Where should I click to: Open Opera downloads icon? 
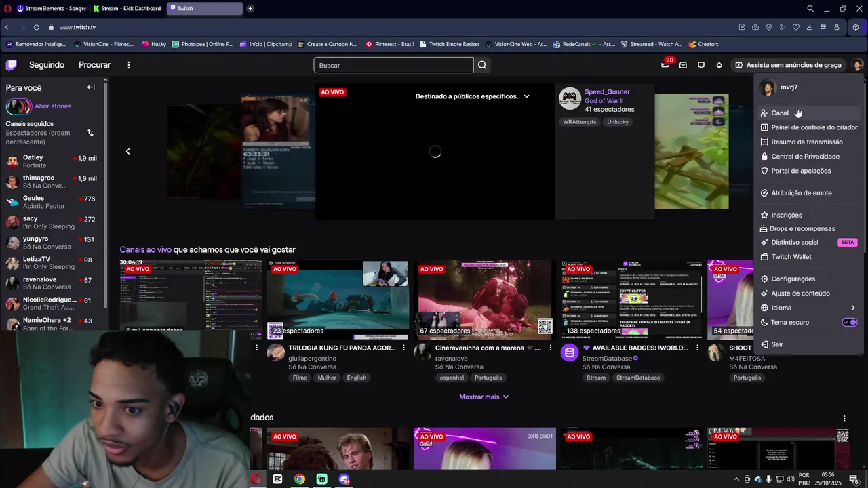tap(810, 27)
